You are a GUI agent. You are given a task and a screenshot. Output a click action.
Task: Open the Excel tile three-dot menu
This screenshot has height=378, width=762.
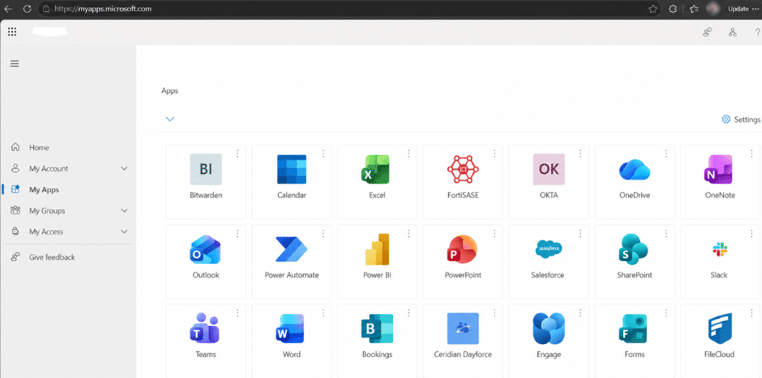point(409,154)
